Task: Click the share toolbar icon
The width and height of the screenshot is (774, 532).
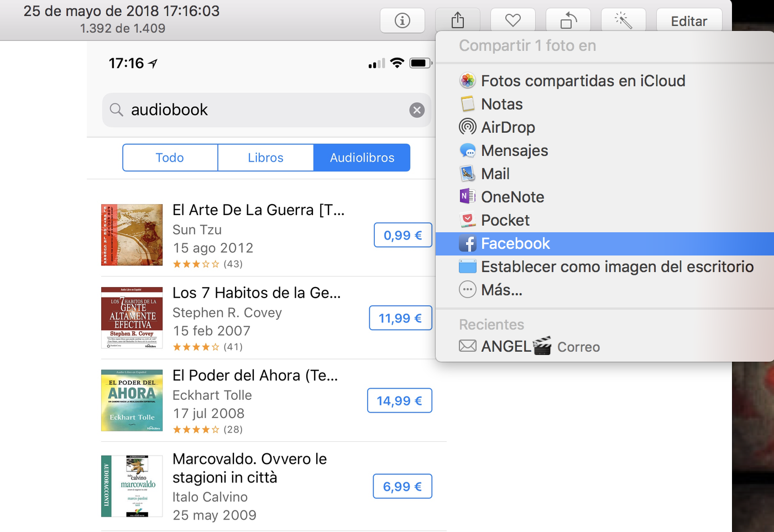Action: click(x=458, y=21)
